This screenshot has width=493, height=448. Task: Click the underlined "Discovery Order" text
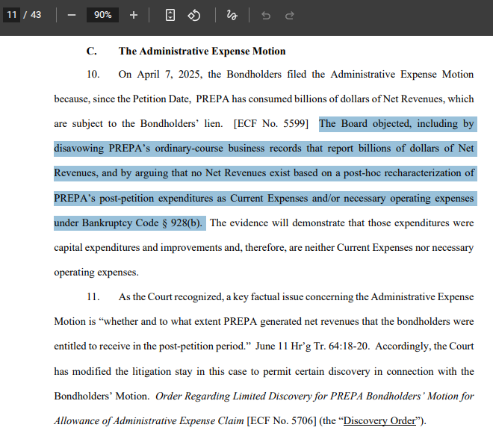click(379, 420)
